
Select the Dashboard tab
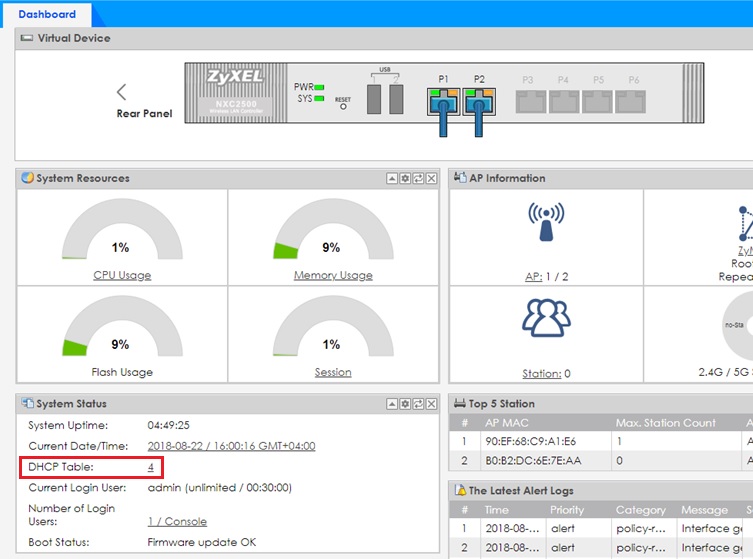coord(47,15)
